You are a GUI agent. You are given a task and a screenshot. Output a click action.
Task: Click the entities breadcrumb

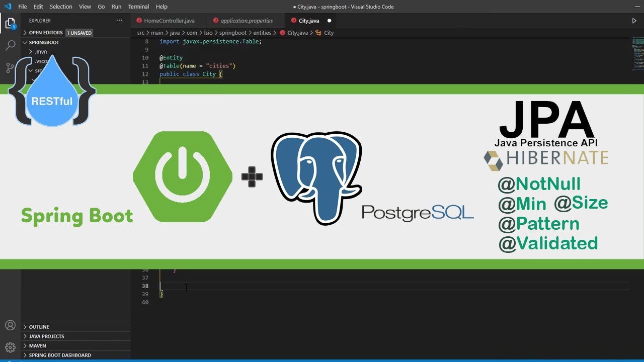click(262, 33)
